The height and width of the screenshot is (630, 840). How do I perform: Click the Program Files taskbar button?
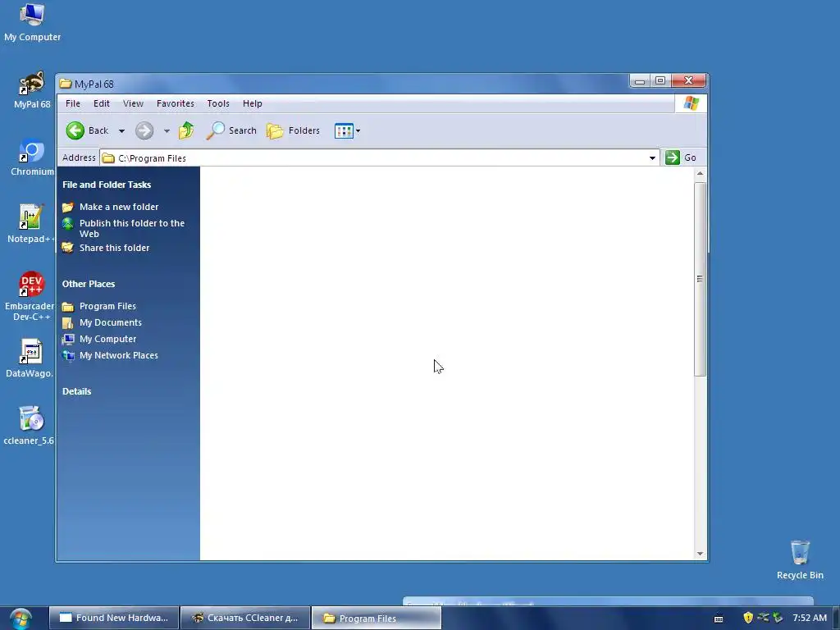coord(376,619)
